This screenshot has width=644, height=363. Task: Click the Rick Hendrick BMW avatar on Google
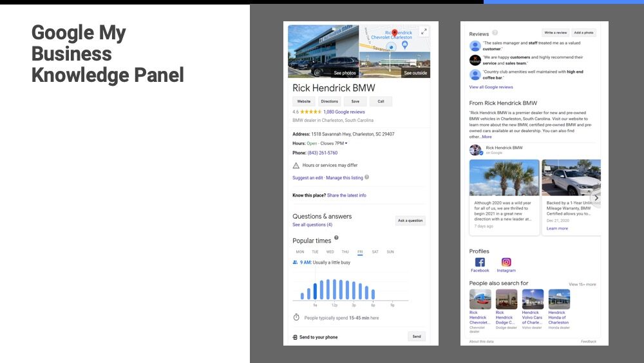pyautogui.click(x=476, y=150)
